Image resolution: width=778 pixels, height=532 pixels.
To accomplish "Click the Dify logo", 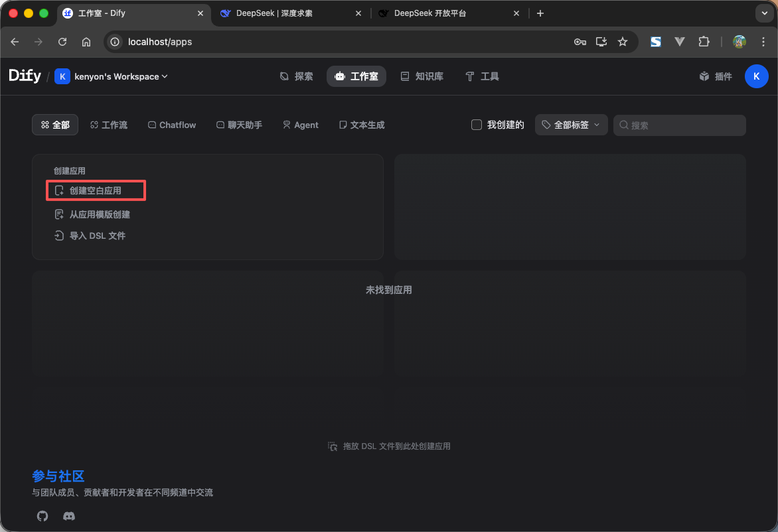I will pos(24,75).
